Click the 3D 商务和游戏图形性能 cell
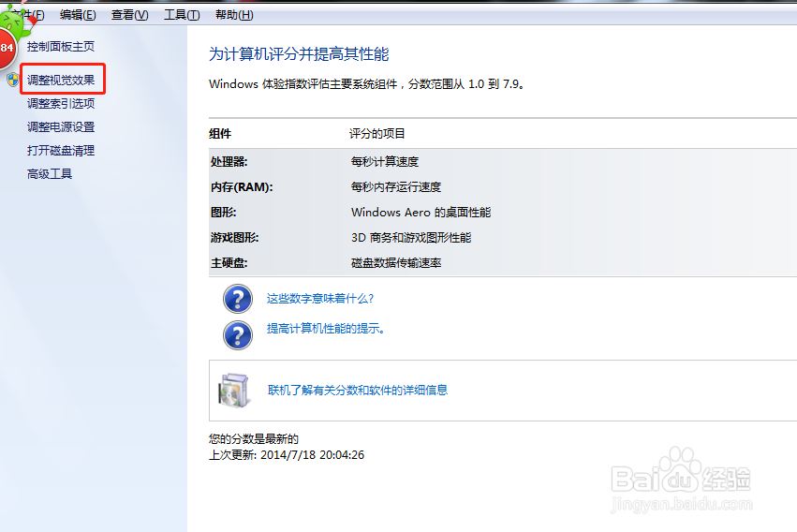This screenshot has width=797, height=532. [x=411, y=238]
